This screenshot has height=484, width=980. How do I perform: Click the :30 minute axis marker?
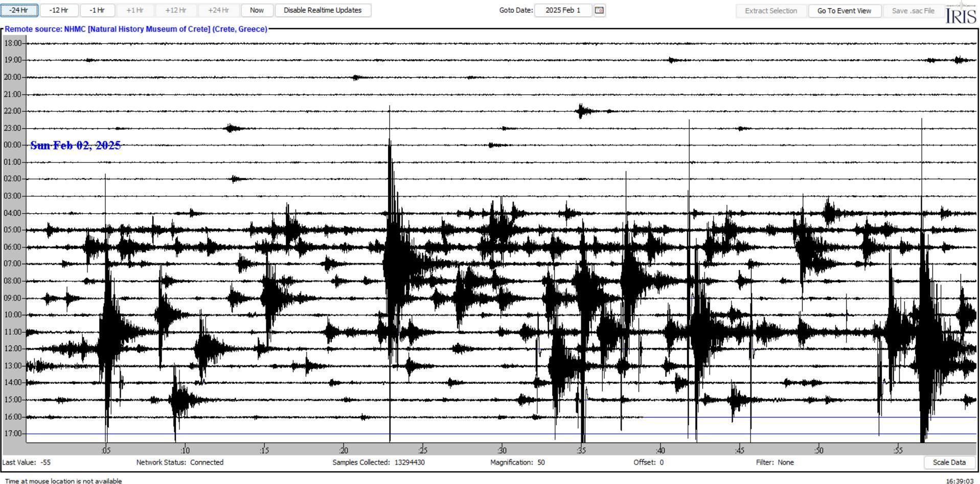[x=502, y=450]
